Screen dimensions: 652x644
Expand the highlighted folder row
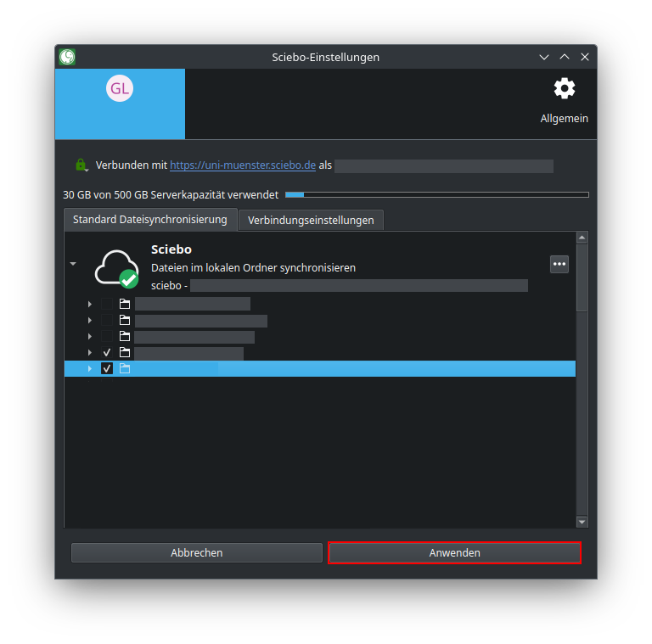pyautogui.click(x=90, y=368)
